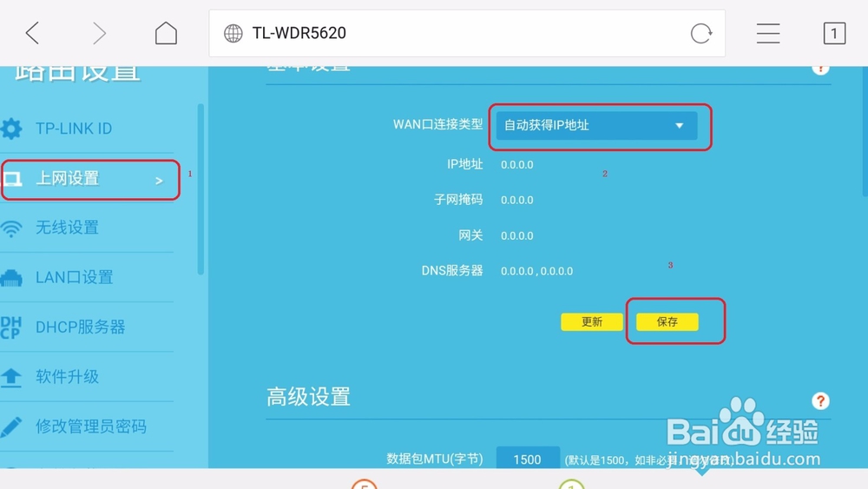Open 无线设置 menu item
The height and width of the screenshot is (489, 868).
point(87,228)
